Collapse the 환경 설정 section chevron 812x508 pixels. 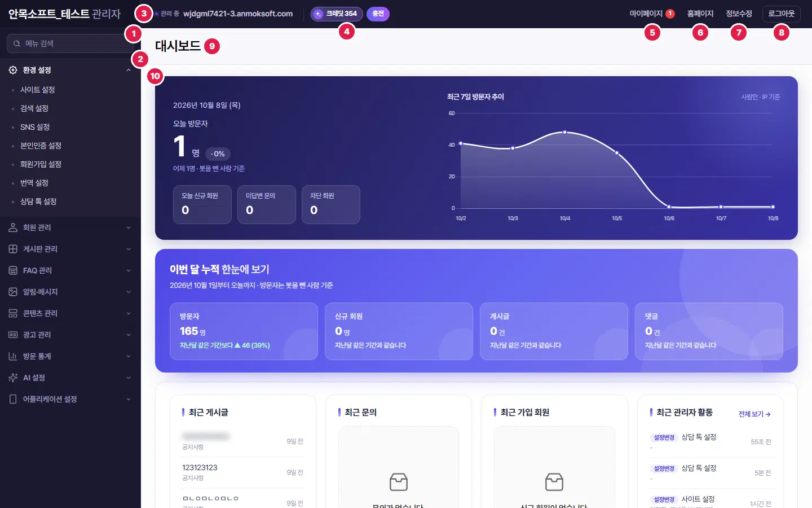(129, 70)
